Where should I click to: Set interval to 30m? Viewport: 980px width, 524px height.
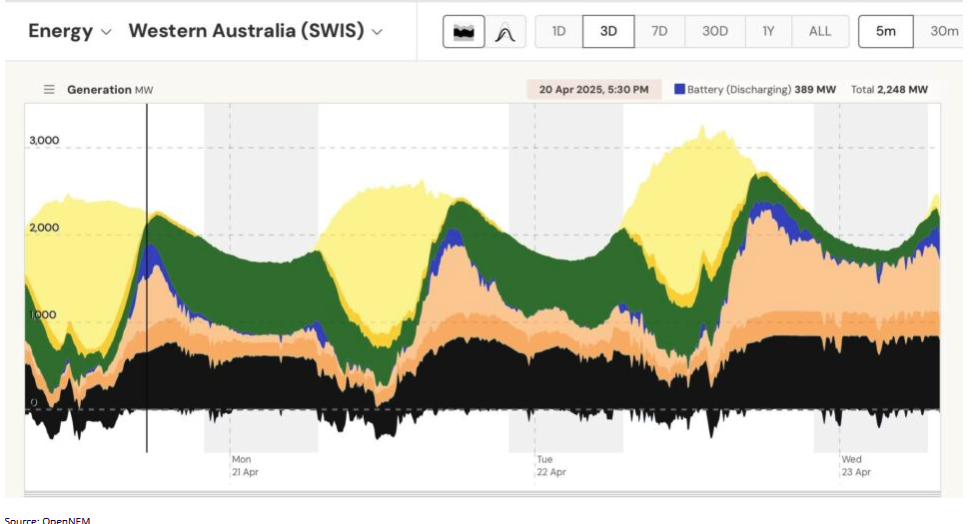tap(942, 32)
